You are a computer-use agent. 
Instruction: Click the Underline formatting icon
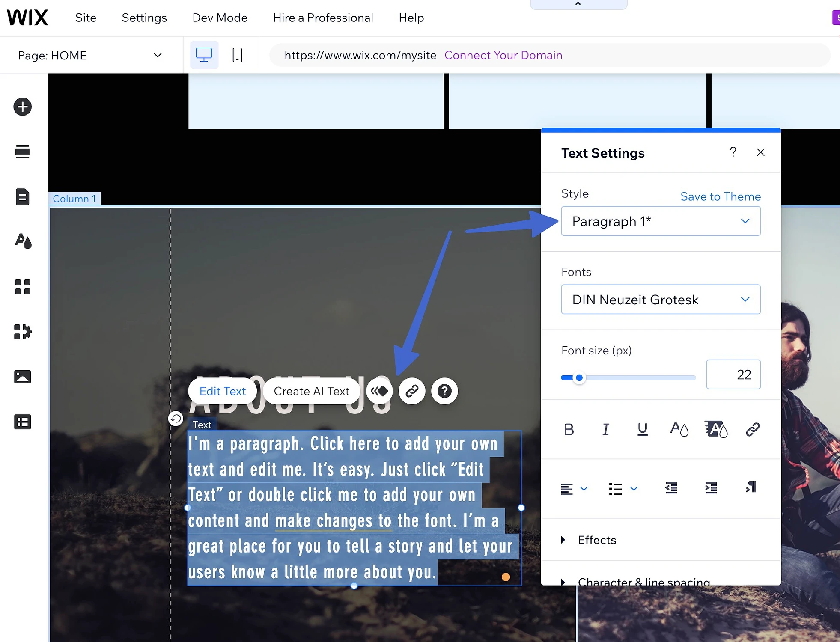click(x=642, y=430)
